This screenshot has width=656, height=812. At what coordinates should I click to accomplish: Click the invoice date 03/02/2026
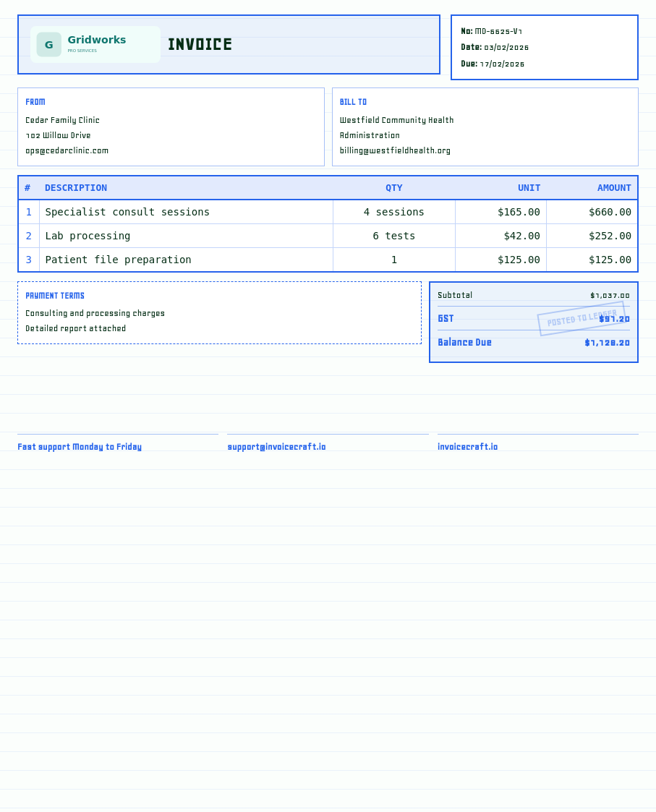coord(506,47)
